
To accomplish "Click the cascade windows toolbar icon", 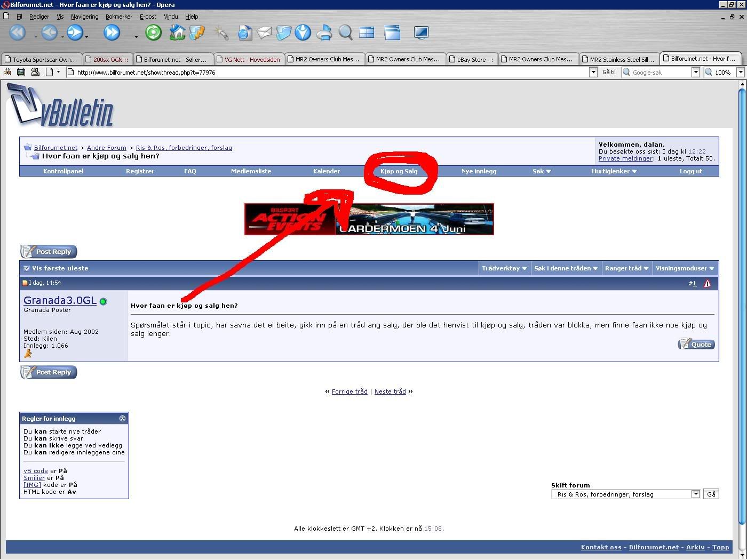I will [x=392, y=33].
